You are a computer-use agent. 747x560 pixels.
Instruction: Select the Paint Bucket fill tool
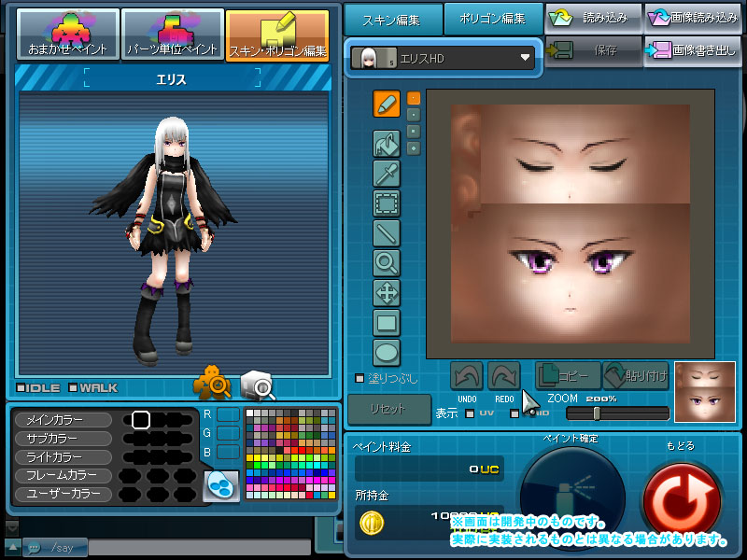[x=387, y=144]
